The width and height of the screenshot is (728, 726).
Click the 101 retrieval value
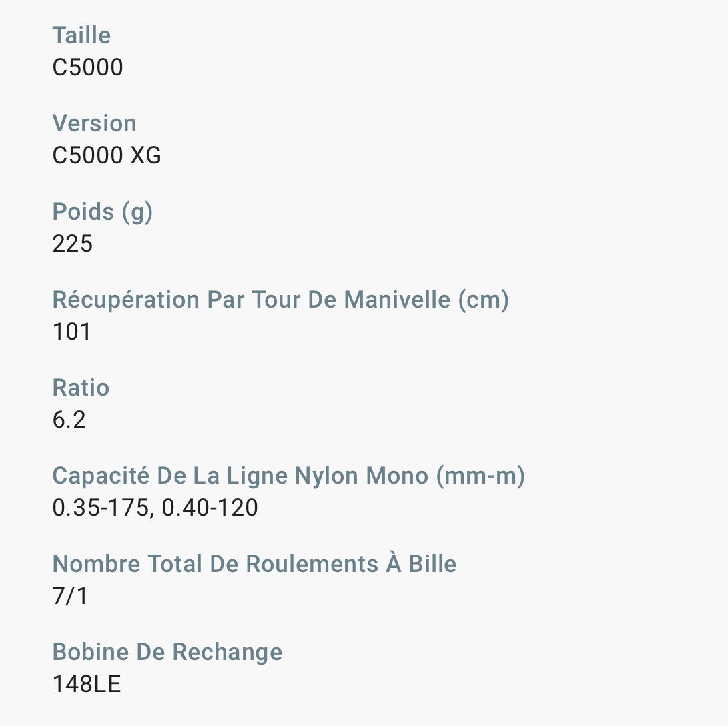(71, 332)
